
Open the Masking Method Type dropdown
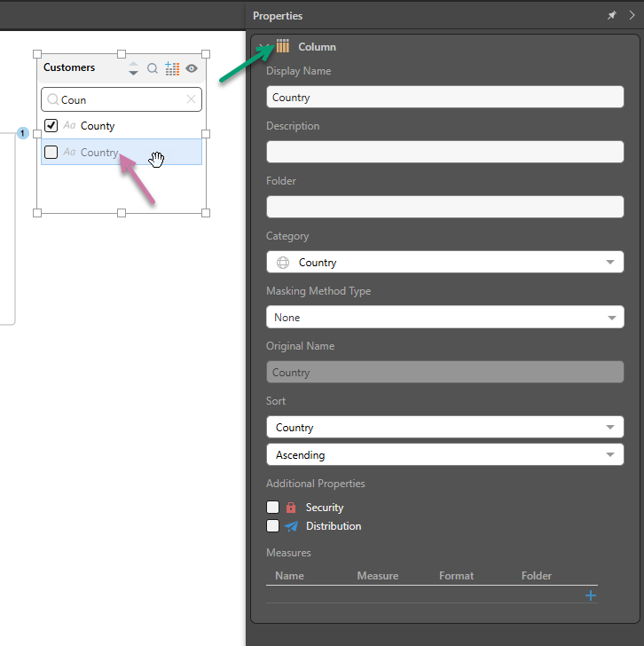[444, 318]
